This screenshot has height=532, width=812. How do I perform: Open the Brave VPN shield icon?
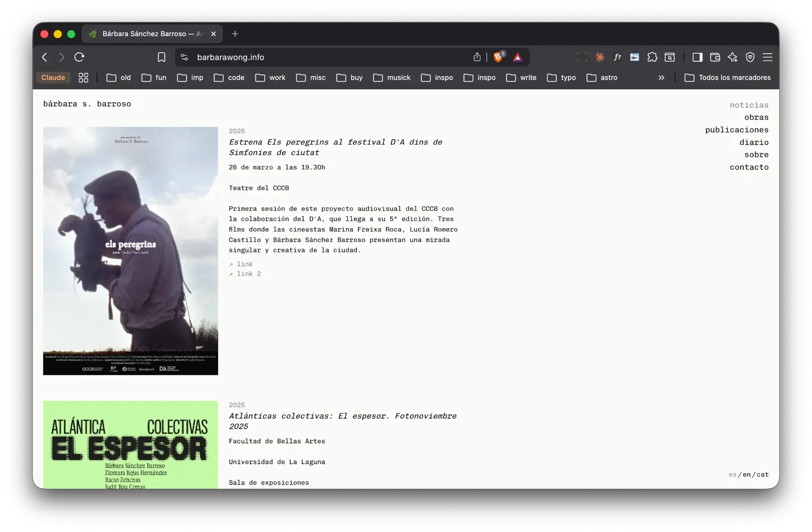pos(750,57)
